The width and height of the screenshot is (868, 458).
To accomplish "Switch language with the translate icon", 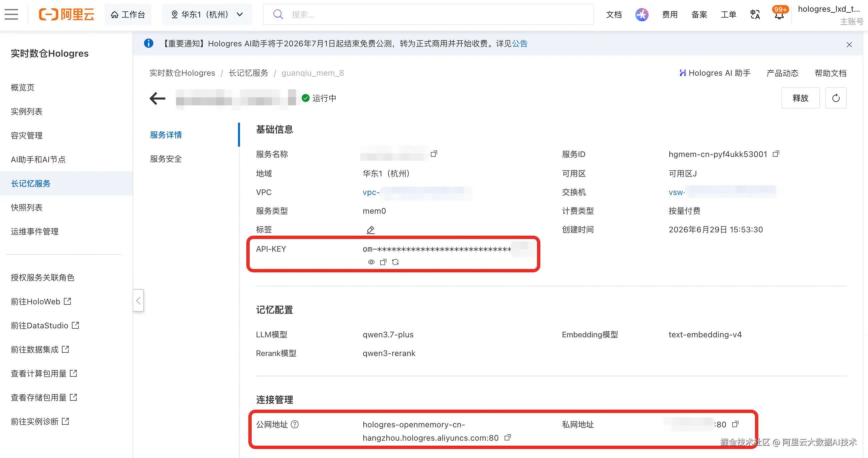I will click(755, 14).
